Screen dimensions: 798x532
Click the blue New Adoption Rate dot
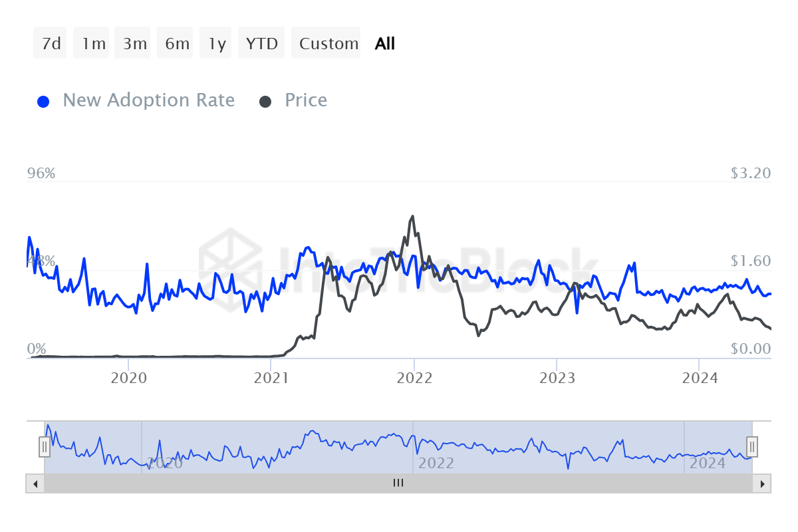tap(44, 102)
